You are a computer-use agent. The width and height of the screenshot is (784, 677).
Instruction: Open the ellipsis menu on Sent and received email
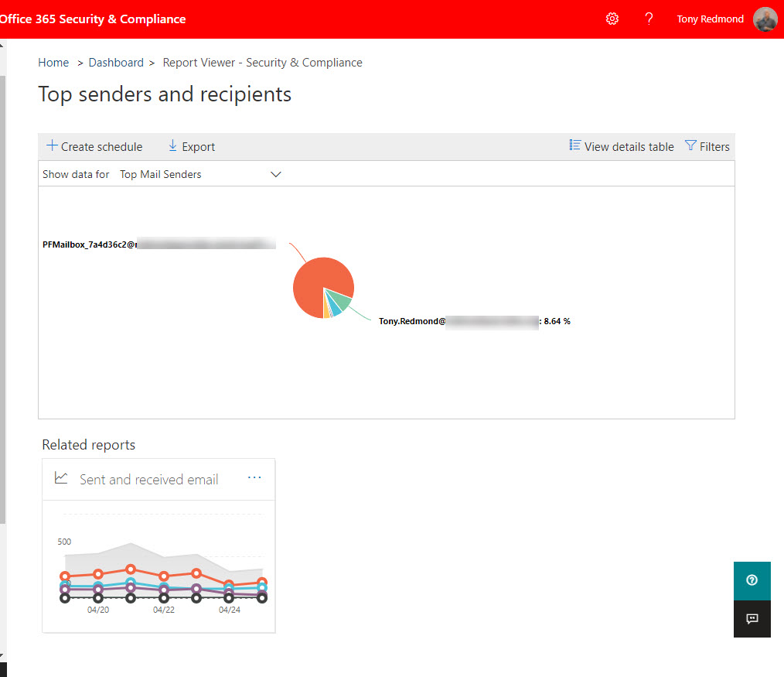[254, 478]
